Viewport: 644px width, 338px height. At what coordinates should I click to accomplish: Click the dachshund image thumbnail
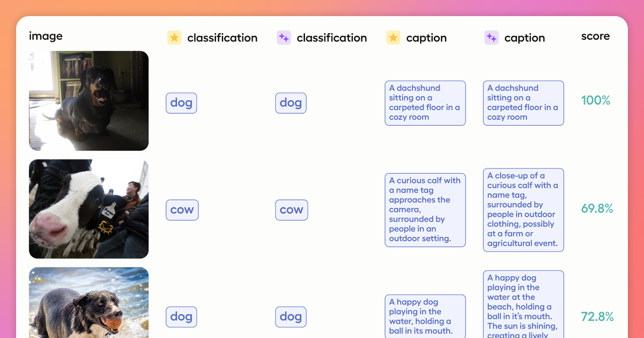coord(89,101)
